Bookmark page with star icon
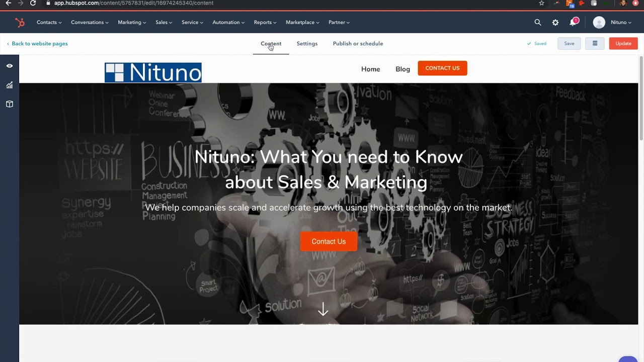This screenshot has height=362, width=644. click(541, 3)
